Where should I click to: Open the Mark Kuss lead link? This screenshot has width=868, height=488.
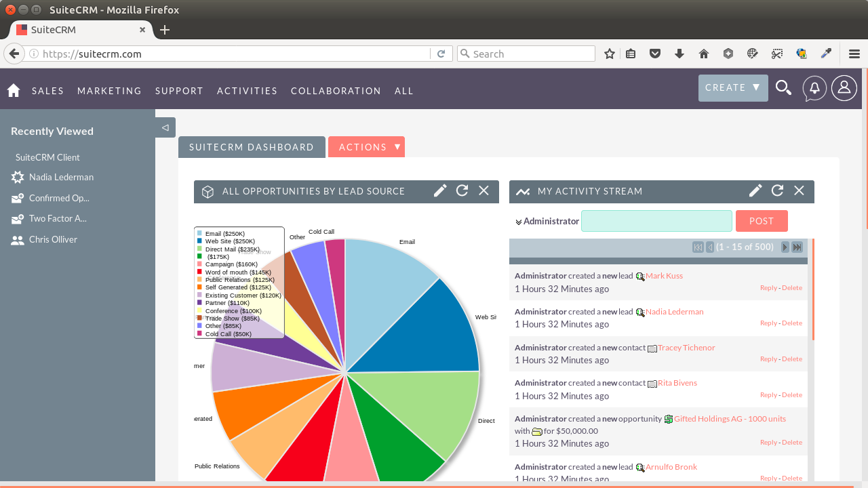[x=664, y=275]
